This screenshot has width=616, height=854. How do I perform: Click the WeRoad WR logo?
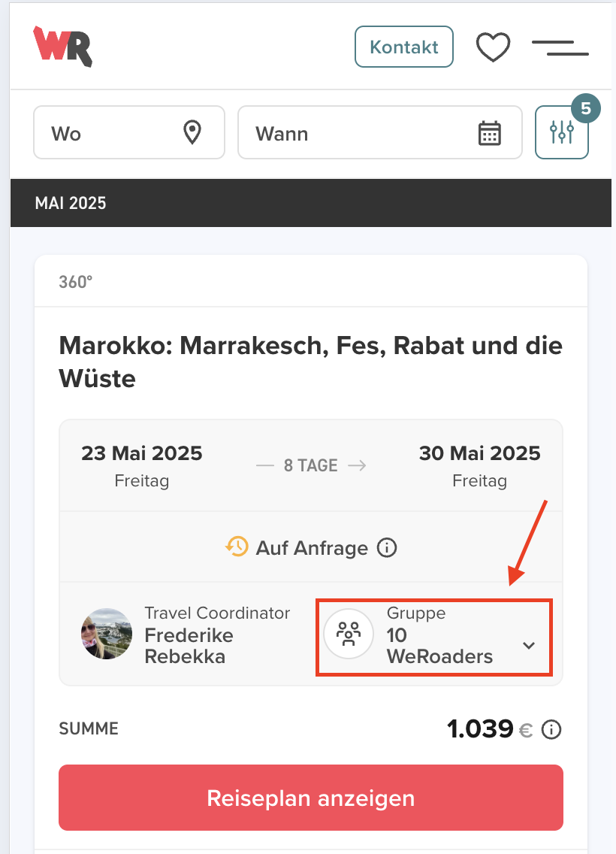(63, 47)
